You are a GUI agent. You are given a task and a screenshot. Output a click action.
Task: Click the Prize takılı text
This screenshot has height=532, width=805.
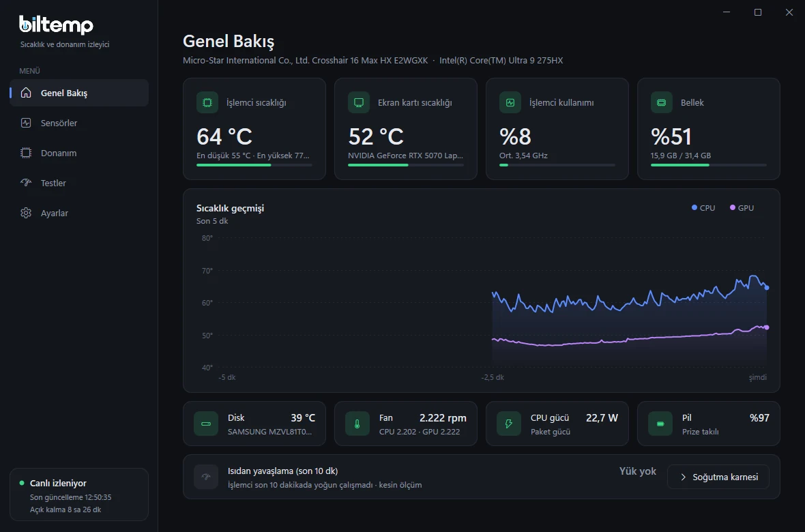point(700,432)
